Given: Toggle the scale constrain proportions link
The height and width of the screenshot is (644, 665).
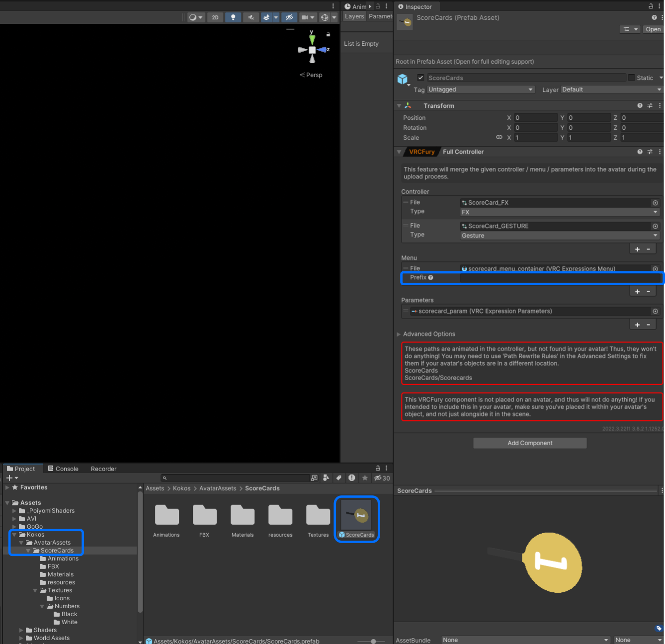Looking at the screenshot, I should [499, 138].
